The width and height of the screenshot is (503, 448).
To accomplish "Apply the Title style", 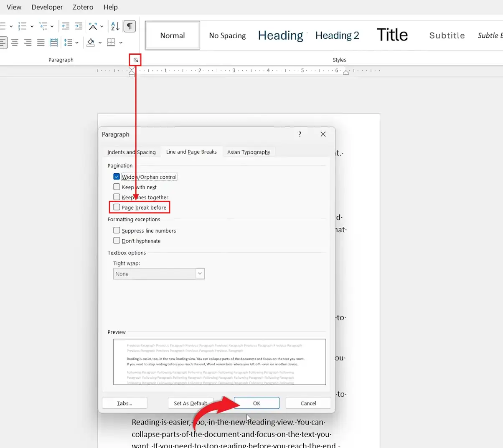I will 392,35.
